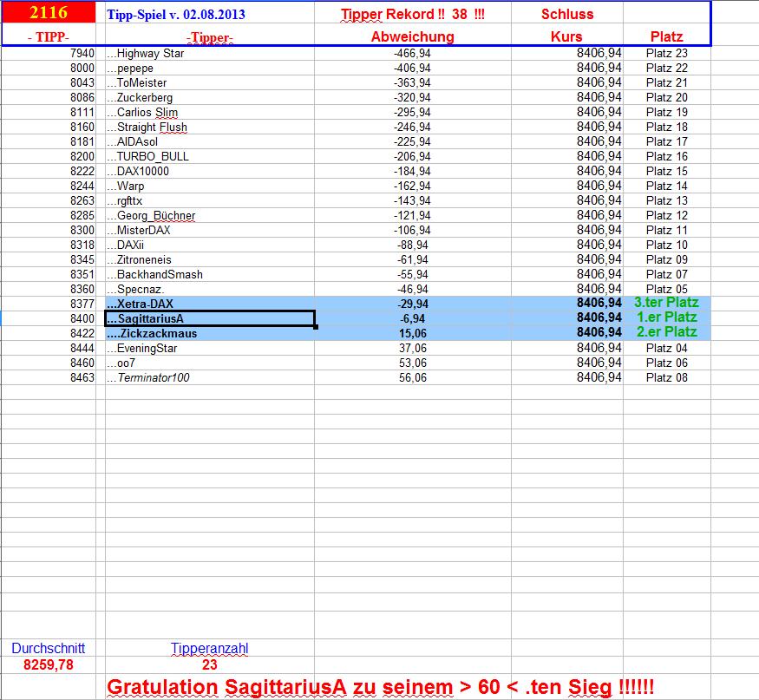Click the 'Durchschnitt' label
Image resolution: width=759 pixels, height=700 pixels.
pyautogui.click(x=49, y=649)
